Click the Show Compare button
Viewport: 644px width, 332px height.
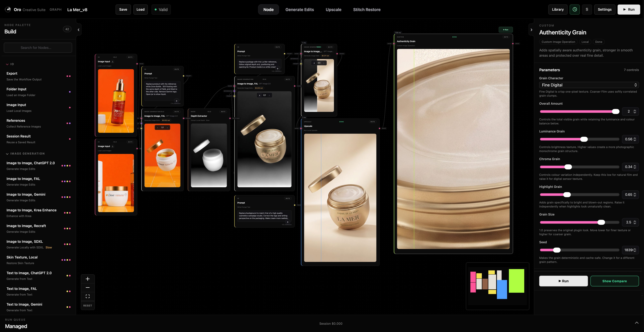click(614, 281)
